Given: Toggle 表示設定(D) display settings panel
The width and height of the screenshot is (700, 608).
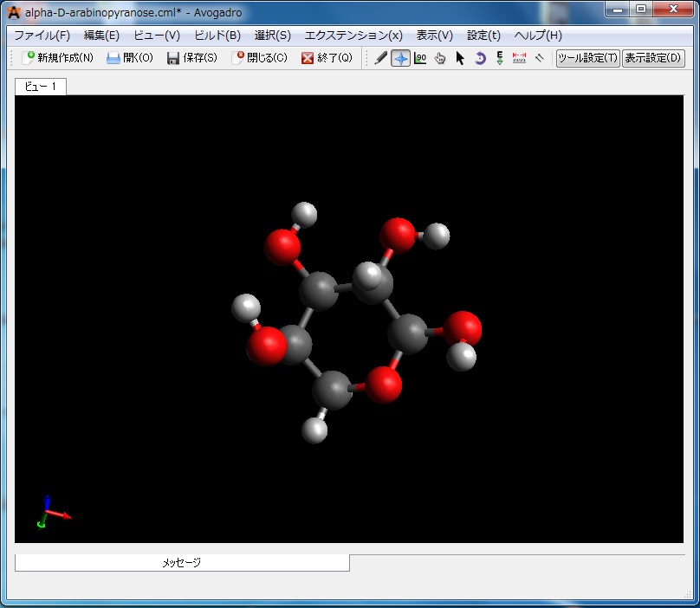Looking at the screenshot, I should pos(653,58).
